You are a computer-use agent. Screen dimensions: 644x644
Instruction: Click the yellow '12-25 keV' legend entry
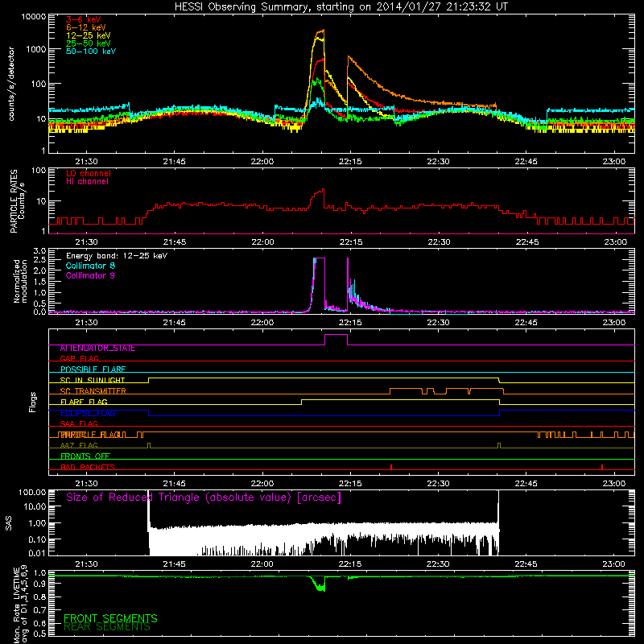click(x=89, y=35)
